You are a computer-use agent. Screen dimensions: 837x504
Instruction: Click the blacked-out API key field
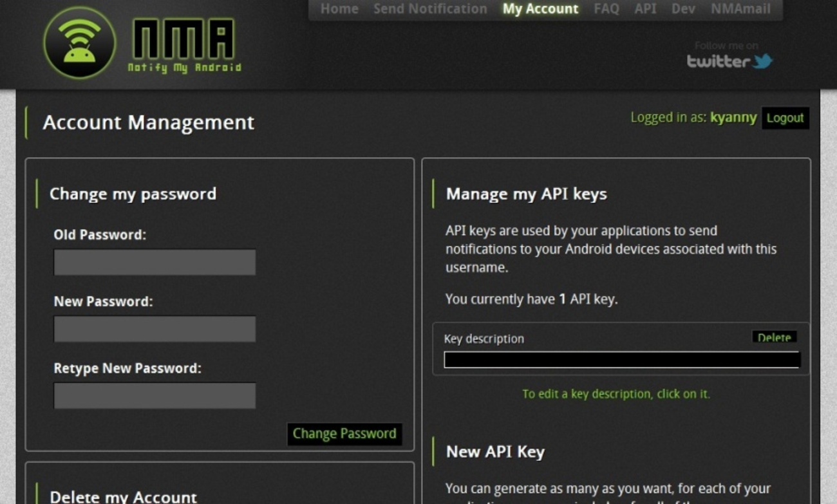pyautogui.click(x=622, y=360)
